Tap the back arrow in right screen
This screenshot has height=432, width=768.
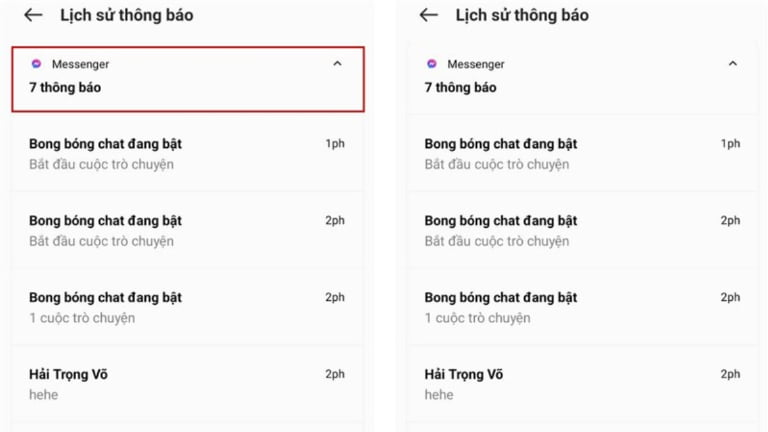tap(429, 15)
